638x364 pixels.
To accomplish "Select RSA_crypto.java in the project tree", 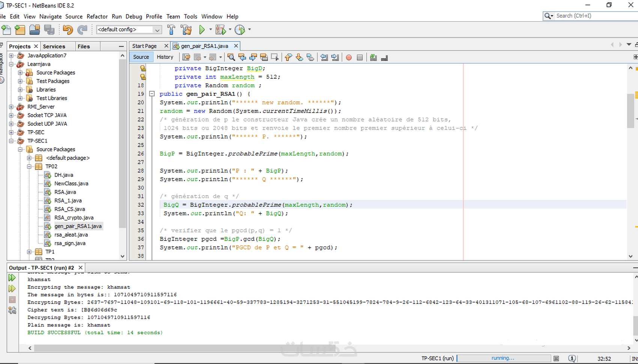I will coord(74,218).
